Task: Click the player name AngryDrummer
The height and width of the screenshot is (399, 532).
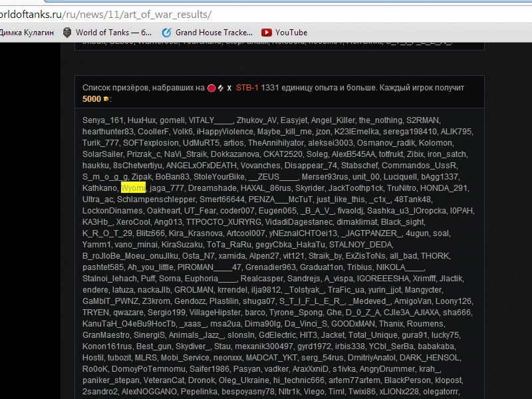Action: [387, 369]
